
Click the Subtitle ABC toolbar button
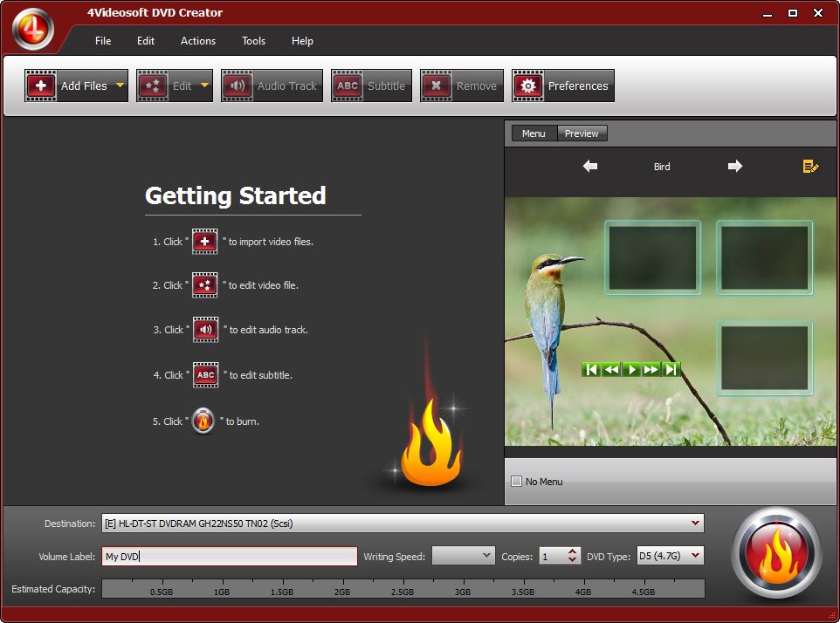(371, 86)
